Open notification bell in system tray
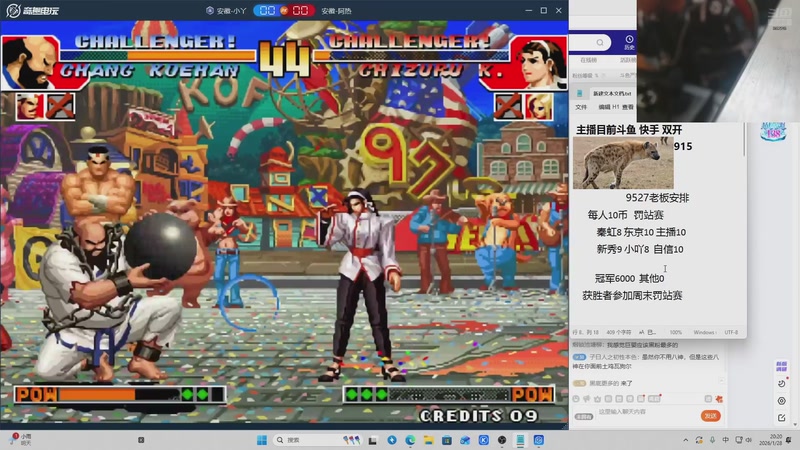Image resolution: width=800 pixels, height=450 pixels. coord(789,440)
